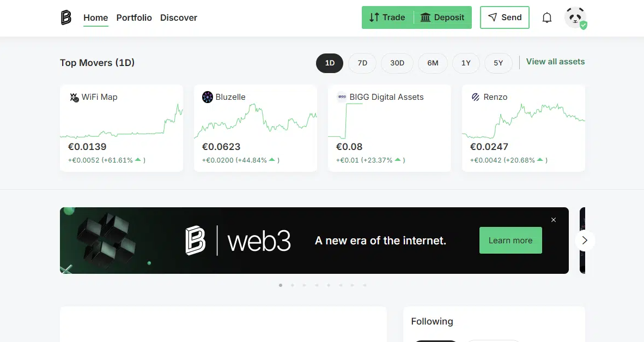Dismiss the web3 banner
The height and width of the screenshot is (342, 644).
[x=554, y=220]
